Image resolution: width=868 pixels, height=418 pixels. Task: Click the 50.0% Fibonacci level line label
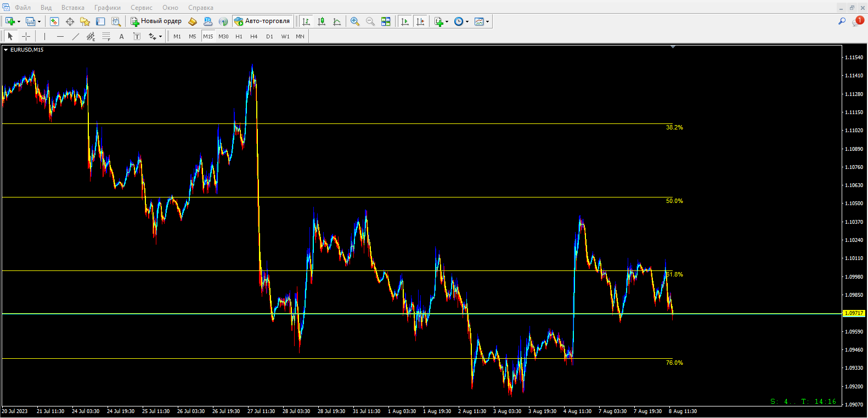point(674,201)
